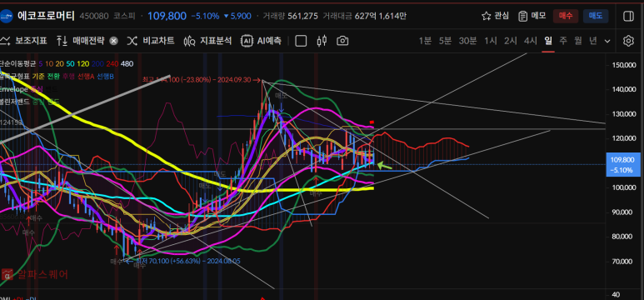The width and height of the screenshot is (644, 300).
Task: Change chart type with the candlestick icon
Action: (322, 41)
